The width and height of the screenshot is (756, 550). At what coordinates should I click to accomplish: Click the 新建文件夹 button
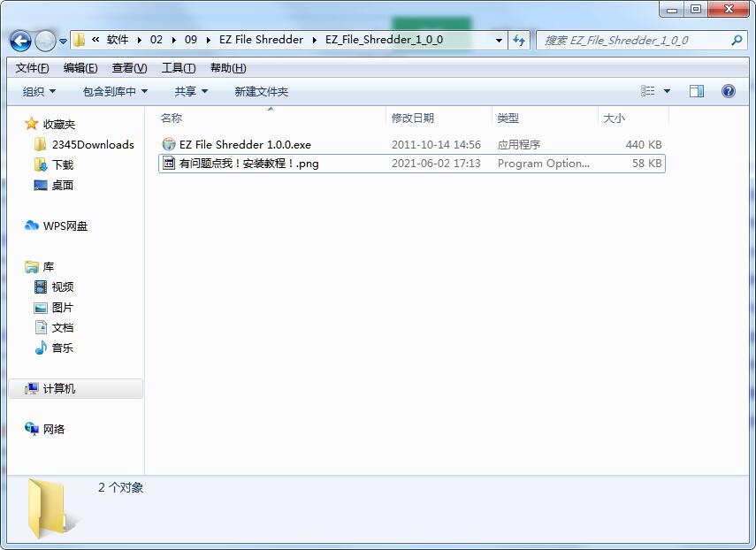[x=262, y=92]
